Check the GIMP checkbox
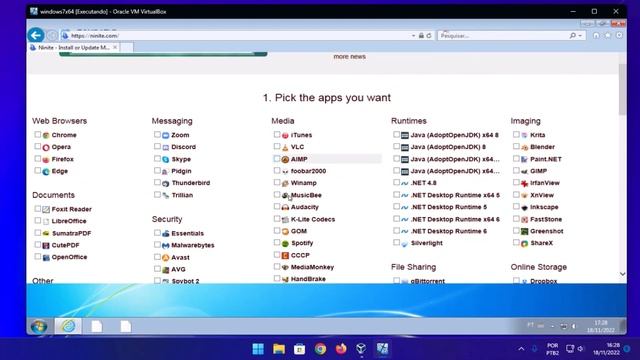Screen dimensions: 640x360 click(516, 170)
